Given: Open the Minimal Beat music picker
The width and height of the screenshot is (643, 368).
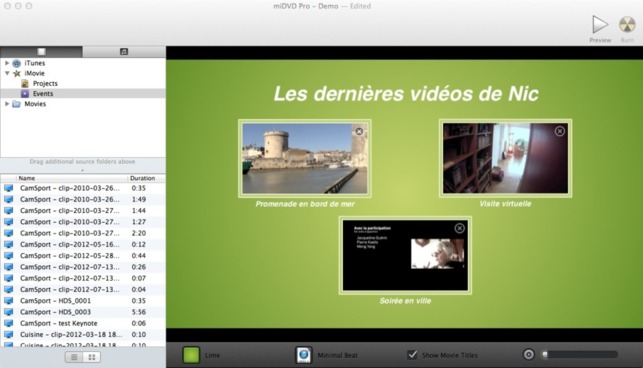Looking at the screenshot, I should point(304,355).
